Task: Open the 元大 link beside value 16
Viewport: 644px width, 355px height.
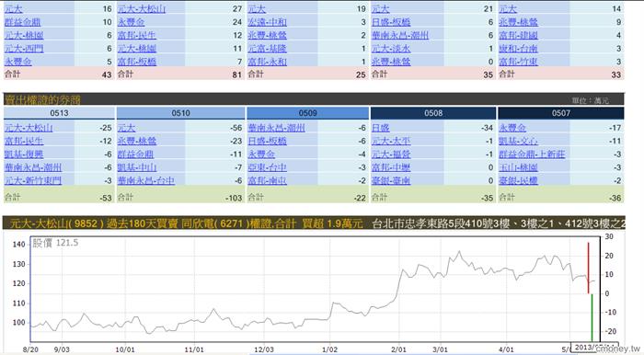Action: 14,9
